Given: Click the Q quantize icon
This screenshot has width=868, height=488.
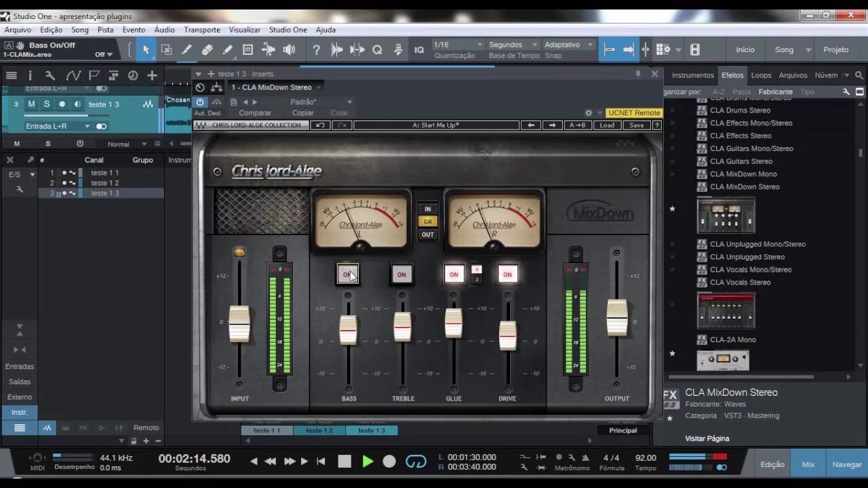Looking at the screenshot, I should click(x=378, y=49).
